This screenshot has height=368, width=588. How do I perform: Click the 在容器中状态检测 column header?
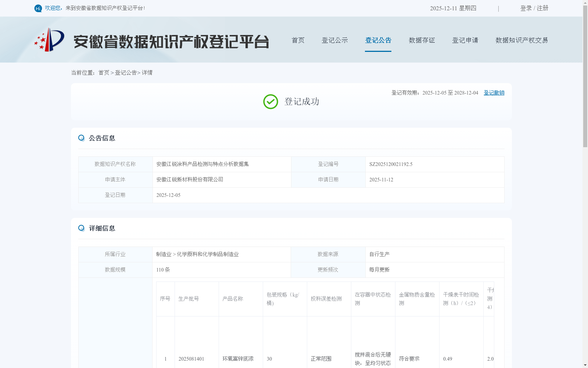373,299
